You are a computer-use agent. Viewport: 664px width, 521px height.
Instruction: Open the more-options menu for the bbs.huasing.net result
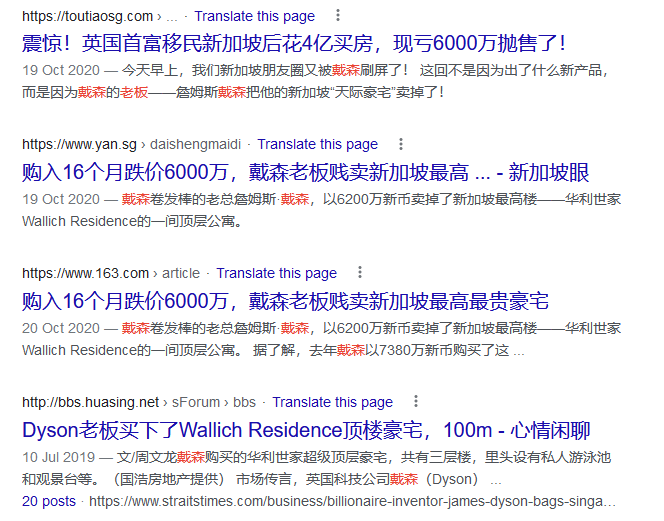point(416,402)
